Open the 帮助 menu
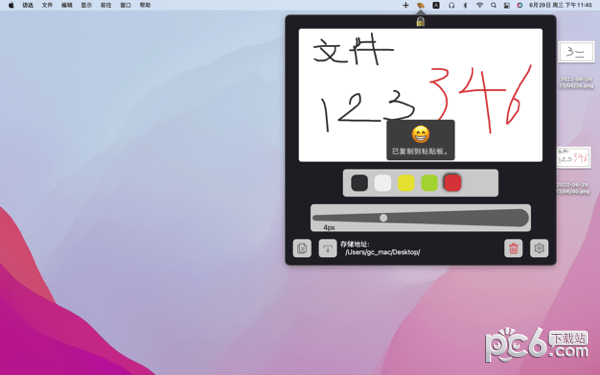600x375 pixels. pyautogui.click(x=145, y=5)
